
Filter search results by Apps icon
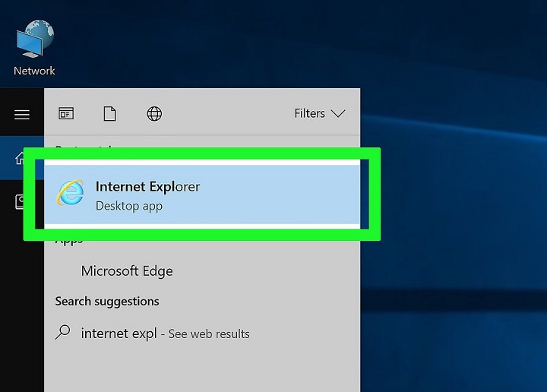(x=66, y=114)
